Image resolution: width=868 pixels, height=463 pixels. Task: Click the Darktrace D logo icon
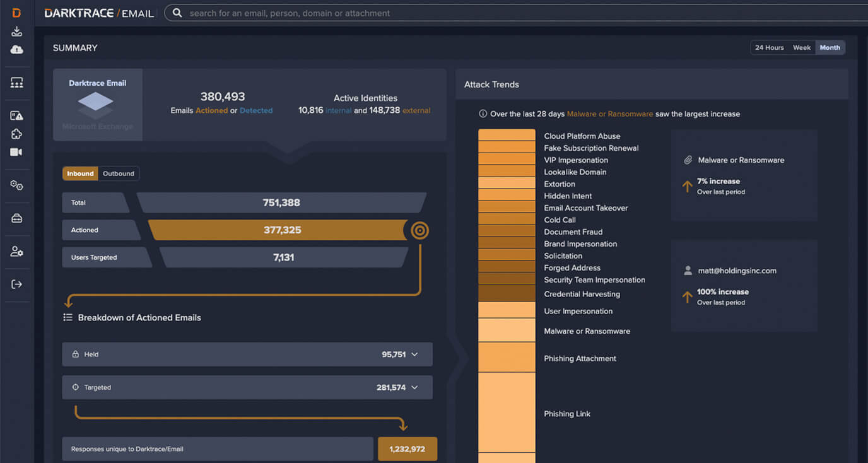pyautogui.click(x=16, y=13)
